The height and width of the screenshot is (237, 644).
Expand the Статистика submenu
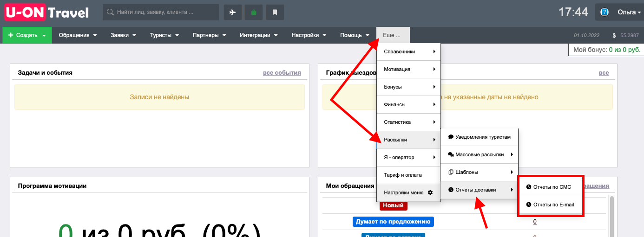pos(408,122)
